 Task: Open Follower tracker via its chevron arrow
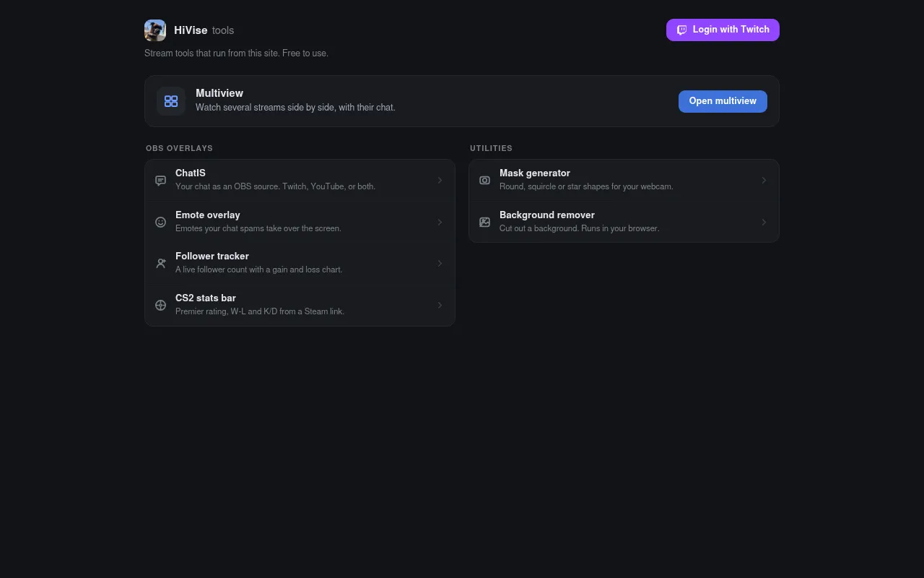[440, 264]
